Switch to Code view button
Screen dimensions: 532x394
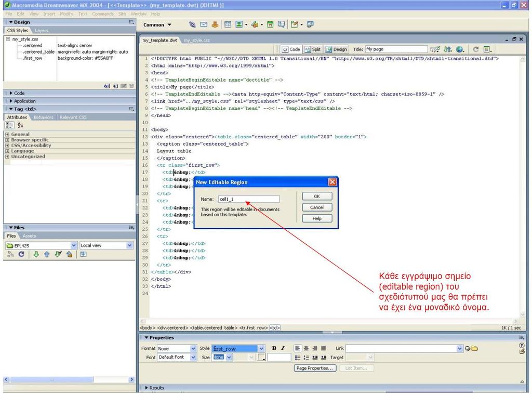291,49
